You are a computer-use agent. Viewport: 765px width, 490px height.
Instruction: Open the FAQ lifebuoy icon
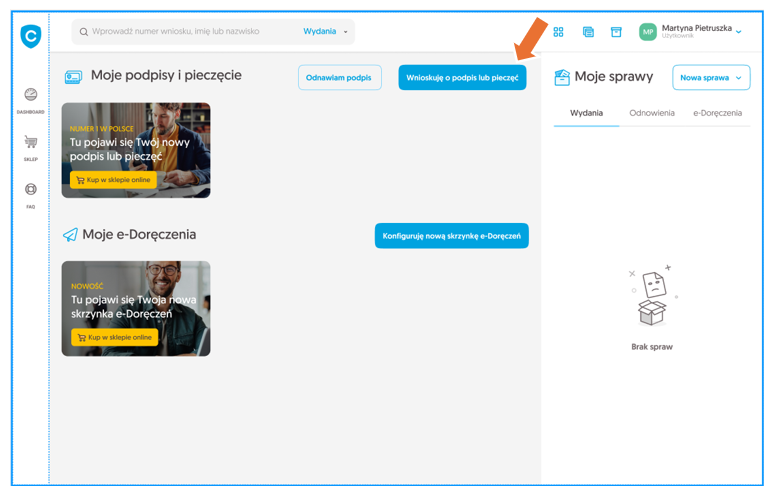pos(31,190)
